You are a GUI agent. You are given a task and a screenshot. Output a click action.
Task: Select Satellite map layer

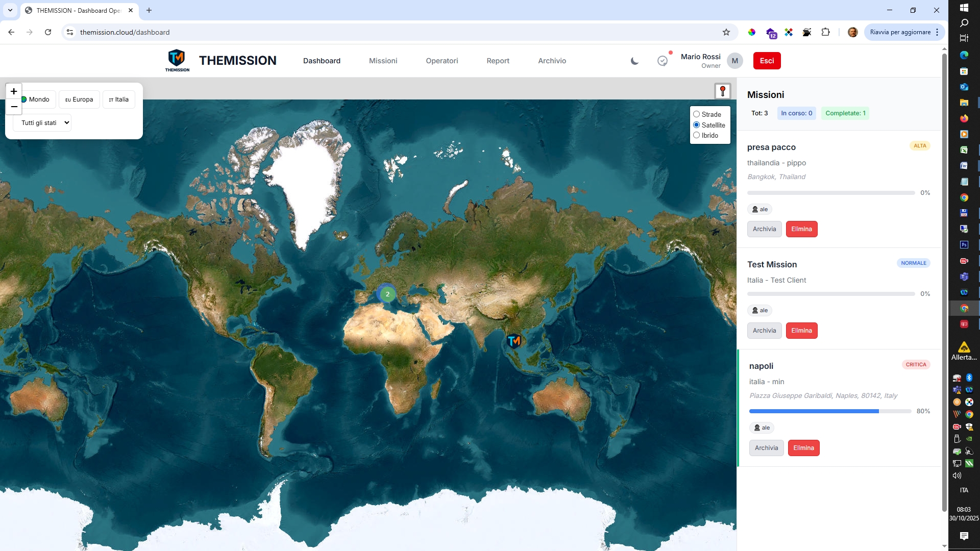click(x=696, y=125)
